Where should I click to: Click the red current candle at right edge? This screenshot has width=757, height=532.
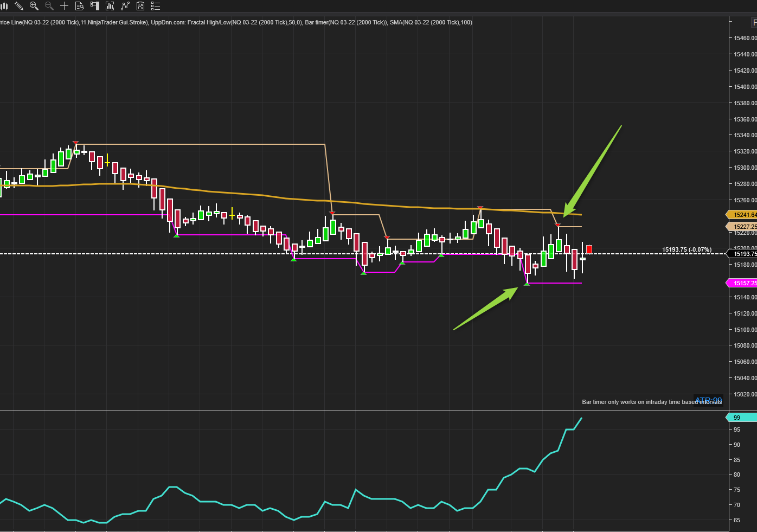tap(589, 250)
